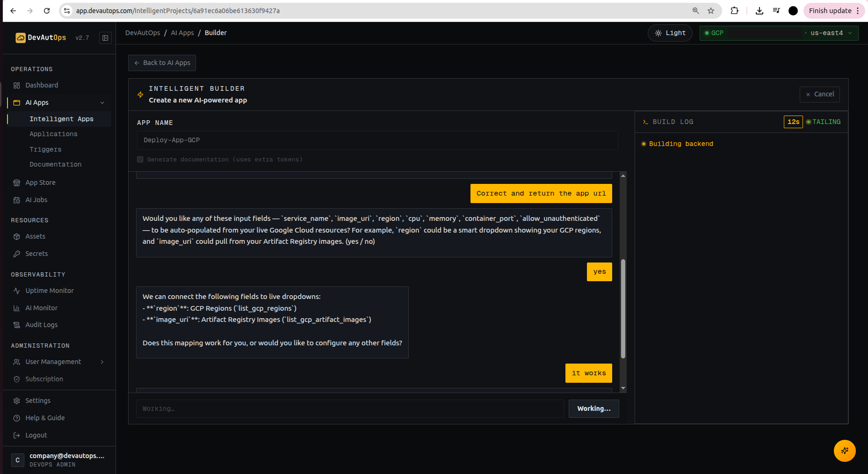868x474 pixels.
Task: Click the 12s build timer badge
Action: (x=793, y=122)
